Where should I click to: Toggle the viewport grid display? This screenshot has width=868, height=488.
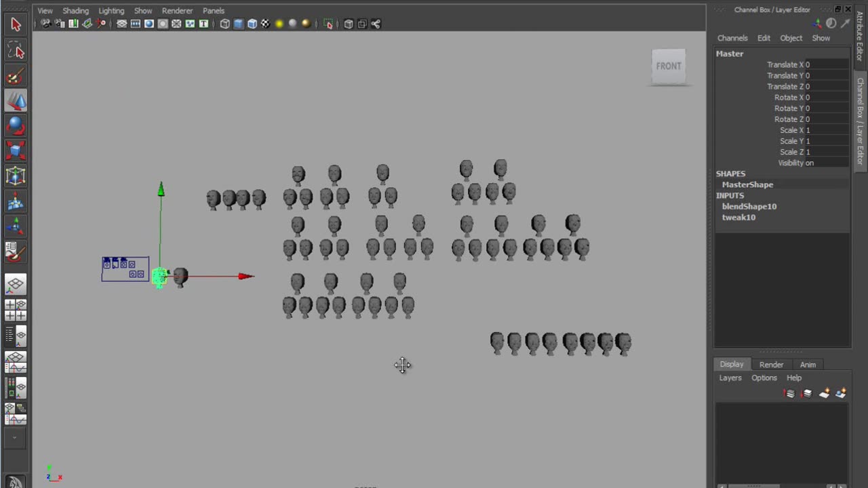coord(122,24)
